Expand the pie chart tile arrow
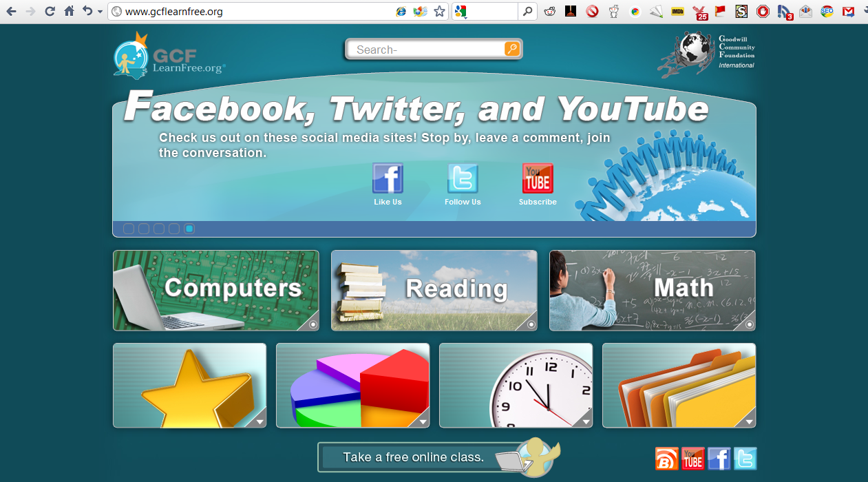 coord(423,421)
